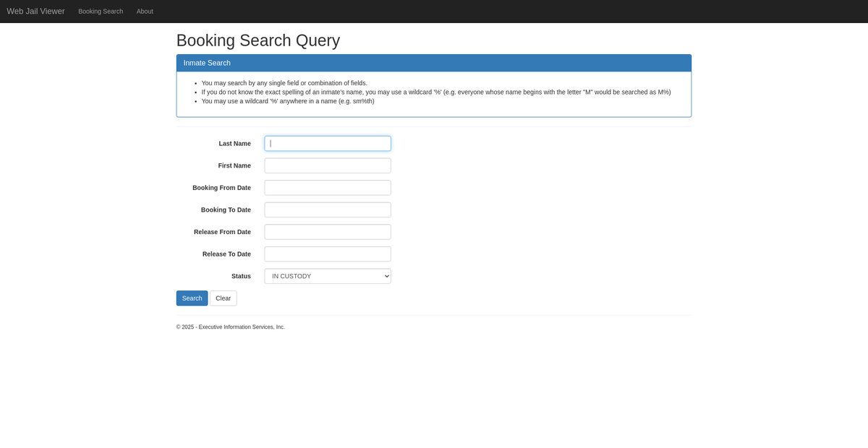Image resolution: width=868 pixels, height=448 pixels.
Task: Select the Booking To Date field
Action: pos(328,210)
